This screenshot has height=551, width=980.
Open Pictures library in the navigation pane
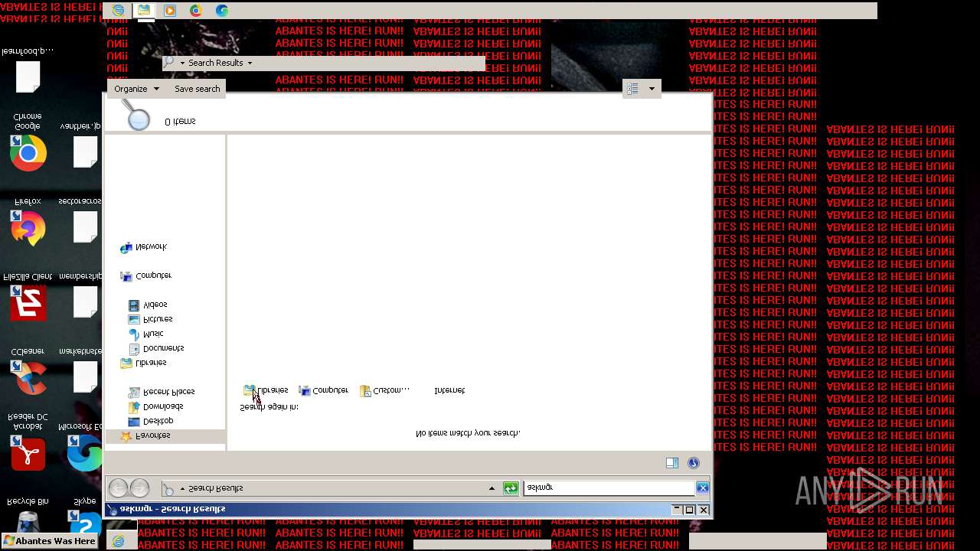pyautogui.click(x=151, y=319)
